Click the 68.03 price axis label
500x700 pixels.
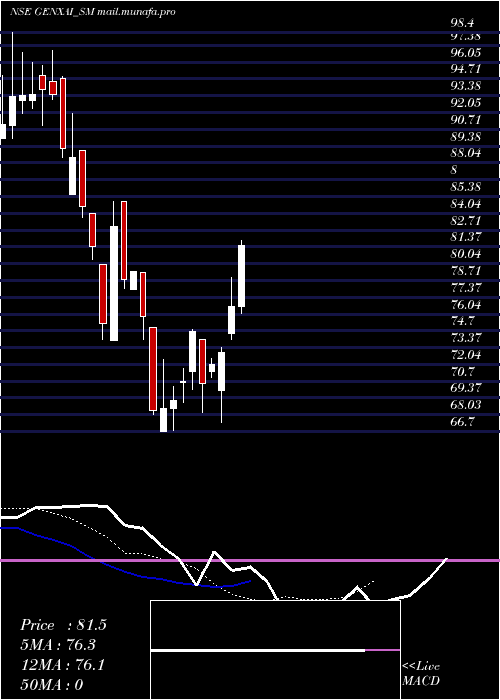click(466, 405)
